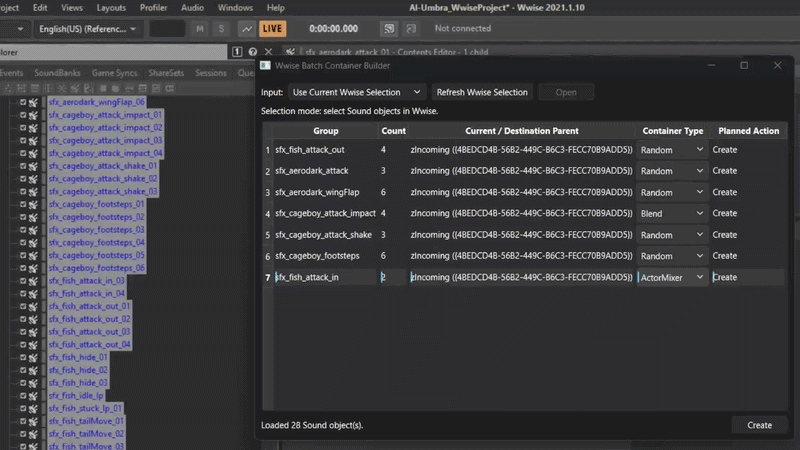The height and width of the screenshot is (450, 800).
Task: Open Project Explorer help question-mark icon
Action: [253, 52]
